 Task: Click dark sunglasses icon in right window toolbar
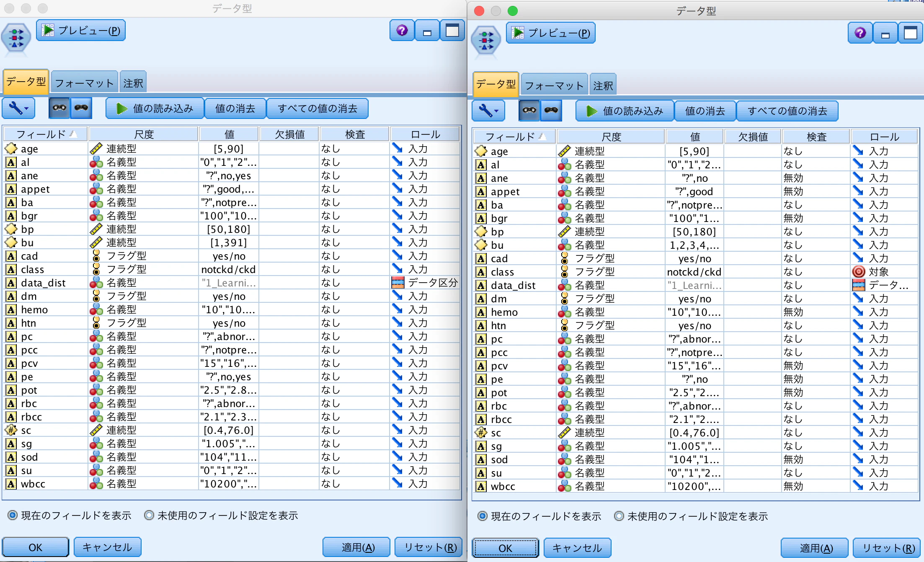[x=551, y=111]
